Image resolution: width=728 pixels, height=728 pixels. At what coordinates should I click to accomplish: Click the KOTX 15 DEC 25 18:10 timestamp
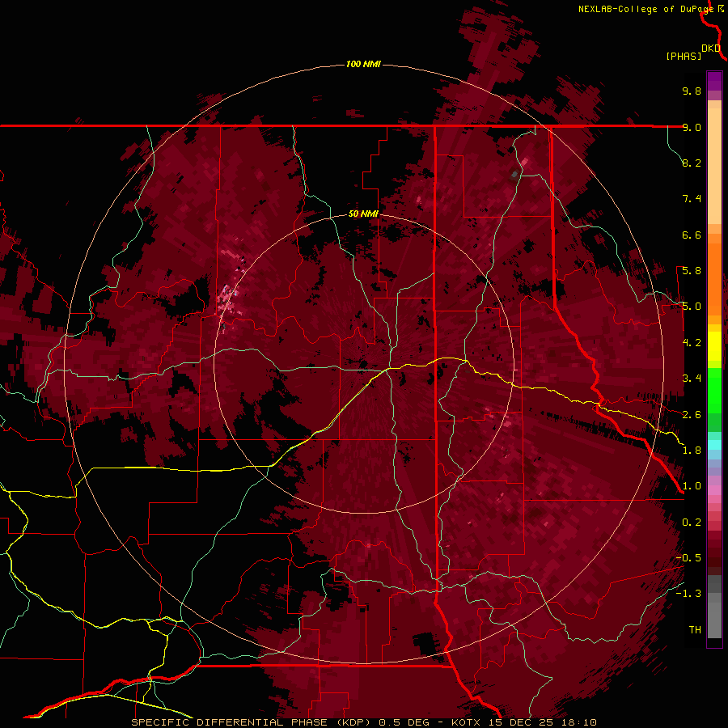click(524, 722)
